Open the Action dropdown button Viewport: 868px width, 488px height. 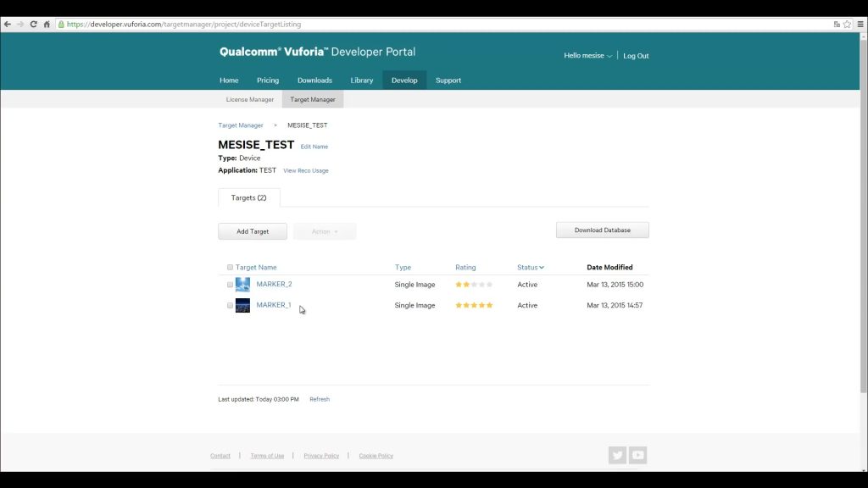(x=325, y=231)
